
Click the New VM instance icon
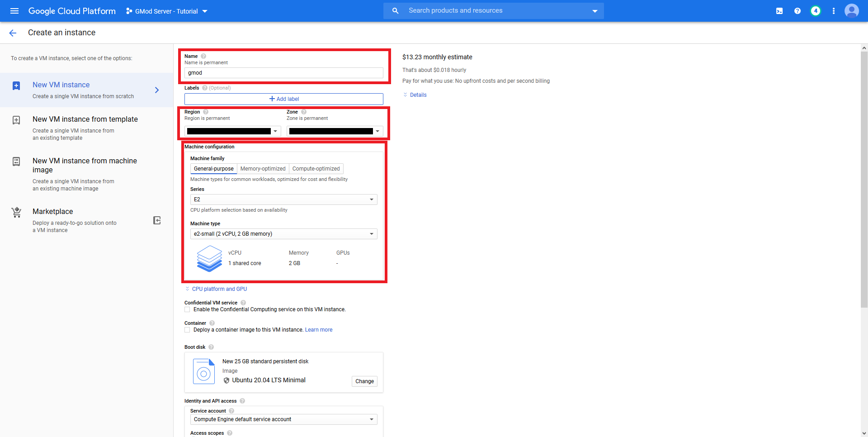click(x=16, y=86)
